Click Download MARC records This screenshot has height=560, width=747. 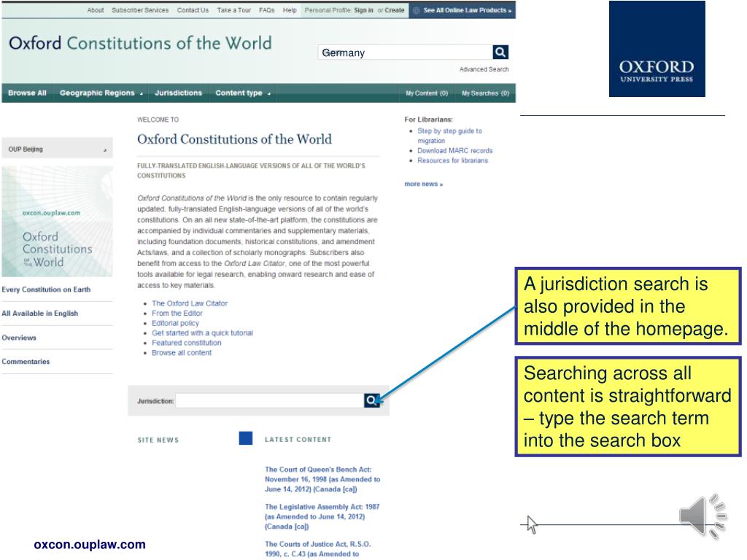coord(455,150)
